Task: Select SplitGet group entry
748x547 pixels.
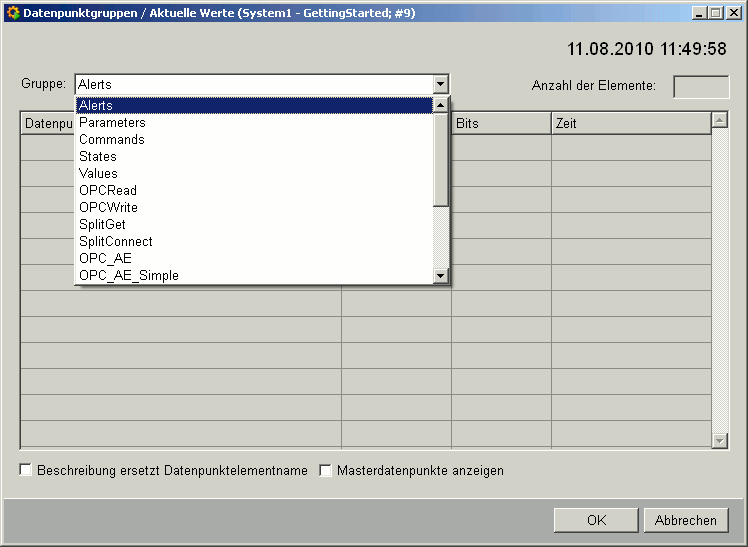Action: pyautogui.click(x=102, y=225)
